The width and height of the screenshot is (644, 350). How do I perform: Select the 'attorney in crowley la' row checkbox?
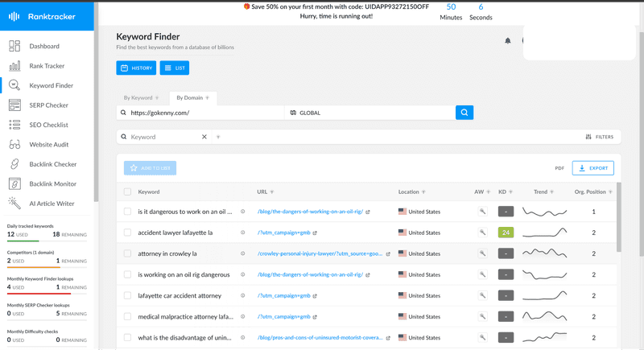[127, 253]
